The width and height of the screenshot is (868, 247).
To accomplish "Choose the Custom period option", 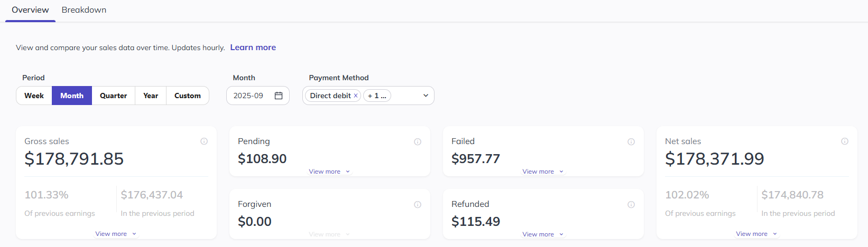I will point(188,96).
